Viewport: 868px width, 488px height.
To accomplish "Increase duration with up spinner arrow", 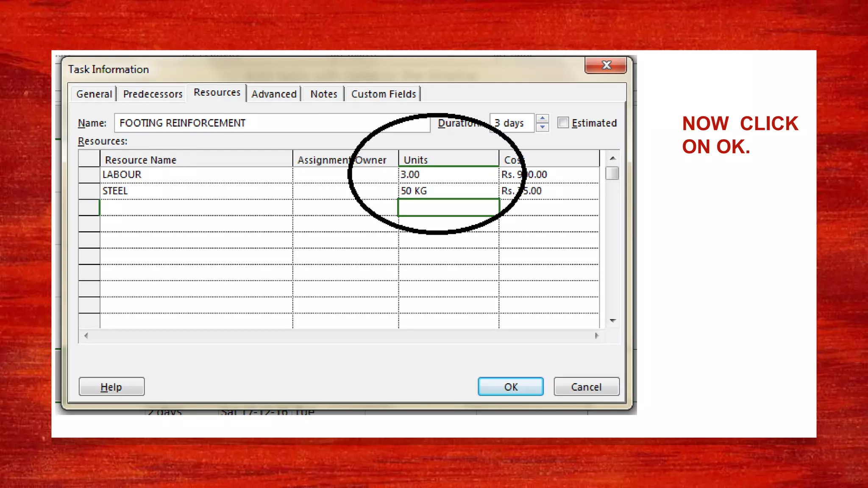I will (542, 119).
